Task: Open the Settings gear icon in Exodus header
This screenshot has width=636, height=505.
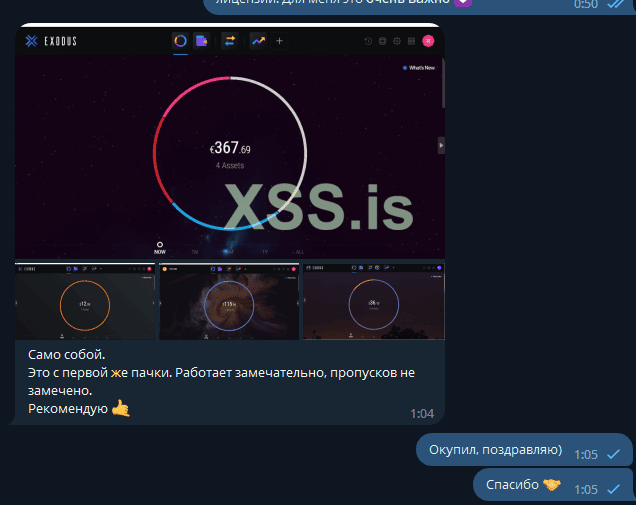Action: tap(397, 41)
